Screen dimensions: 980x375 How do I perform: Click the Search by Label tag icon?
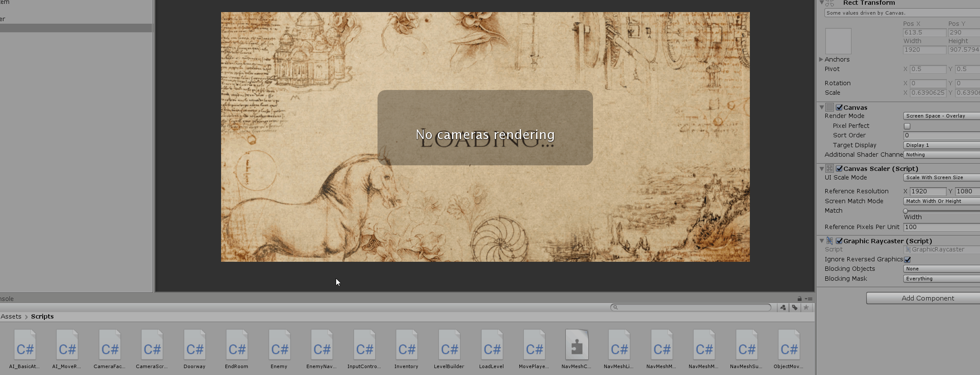coord(795,307)
